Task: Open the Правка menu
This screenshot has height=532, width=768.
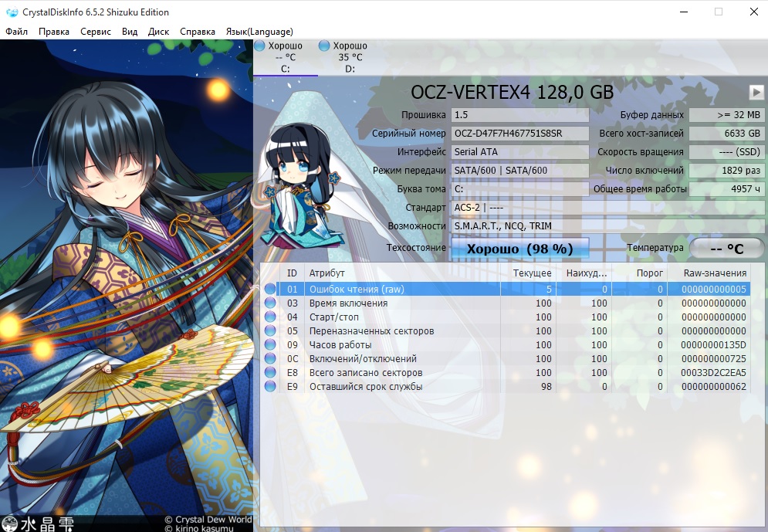Action: 54,32
